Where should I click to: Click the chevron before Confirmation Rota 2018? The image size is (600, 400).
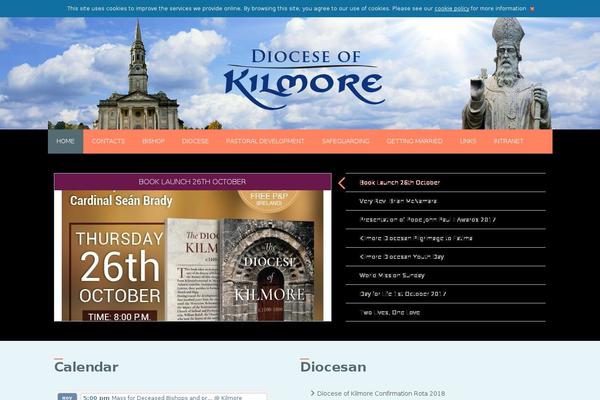point(313,393)
